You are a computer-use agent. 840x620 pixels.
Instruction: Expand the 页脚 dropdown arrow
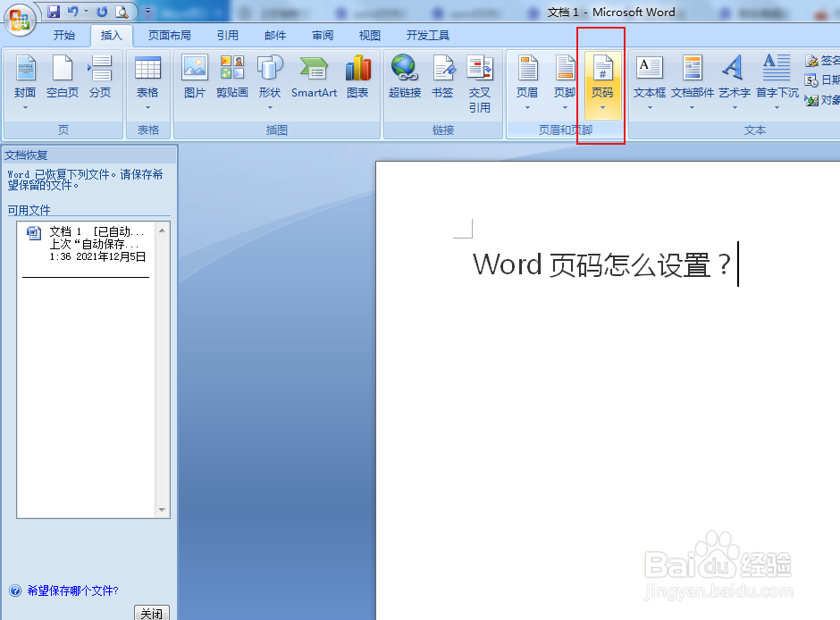565,107
